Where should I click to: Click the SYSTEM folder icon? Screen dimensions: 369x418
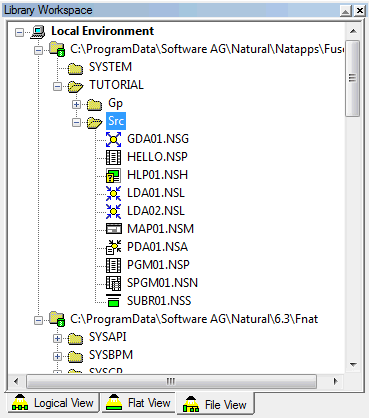tap(76, 68)
